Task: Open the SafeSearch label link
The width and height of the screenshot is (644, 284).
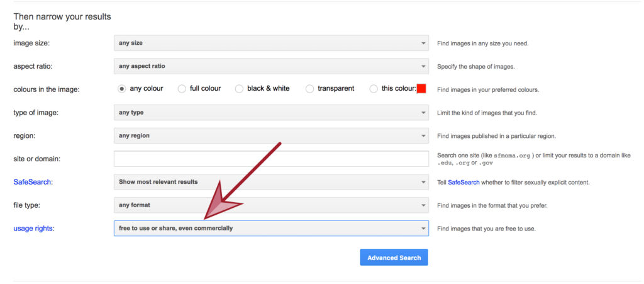Action: tap(33, 182)
